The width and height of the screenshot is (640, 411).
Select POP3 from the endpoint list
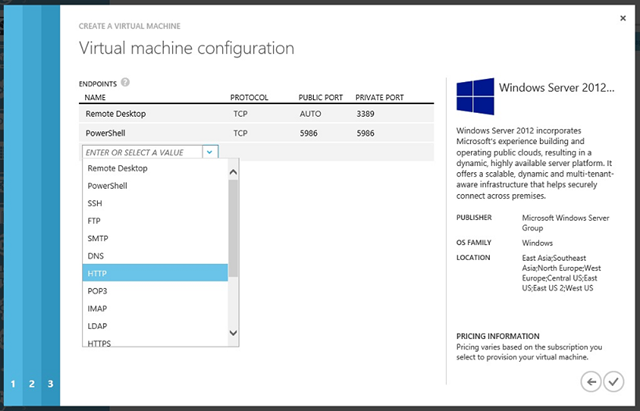pyautogui.click(x=155, y=291)
